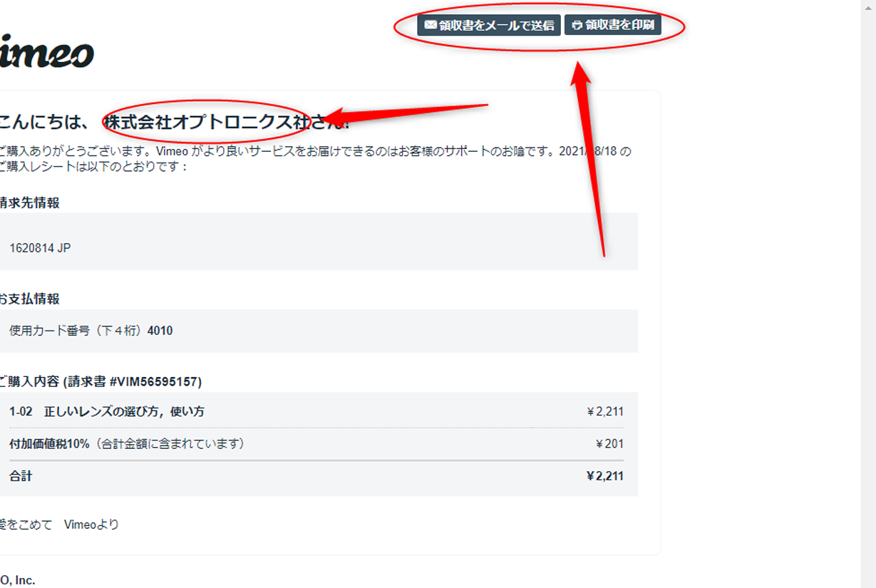Click the bold total amount ¥2,211
This screenshot has height=588, width=876.
(x=604, y=475)
